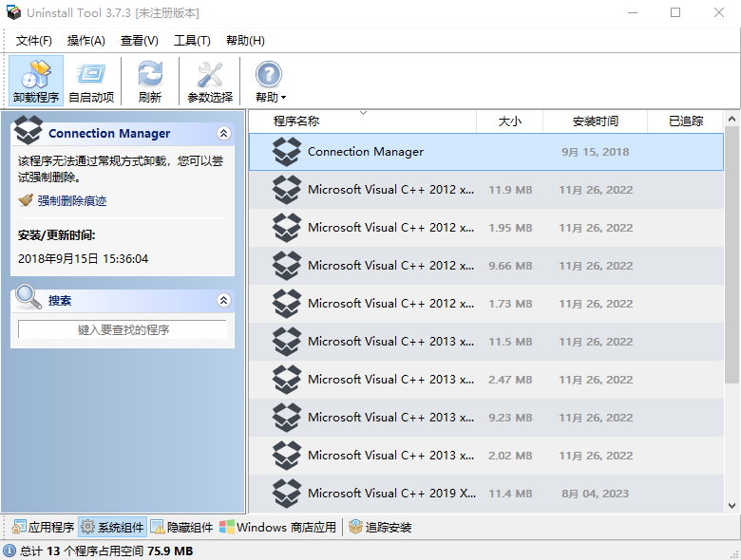Click the magnifier icon in search panel
Image resolution: width=741 pixels, height=560 pixels.
click(28, 297)
